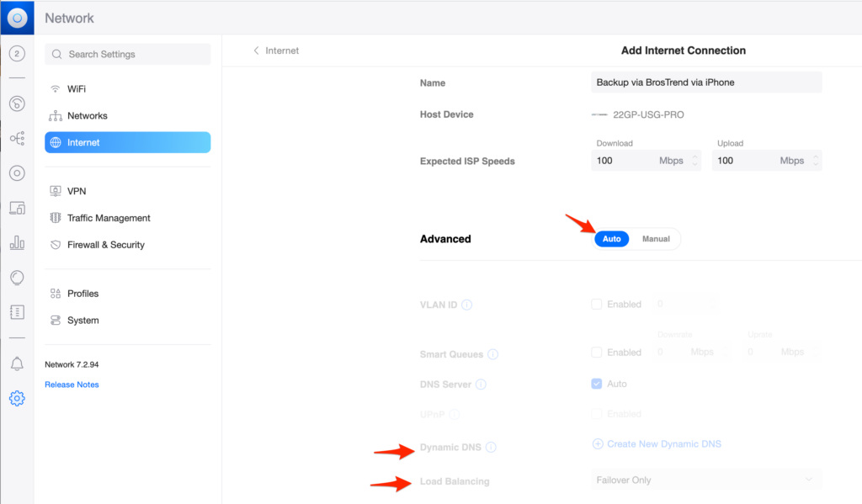Screen dimensions: 862x504
Task: Click the Smart Queues info icon
Action: [492, 354]
